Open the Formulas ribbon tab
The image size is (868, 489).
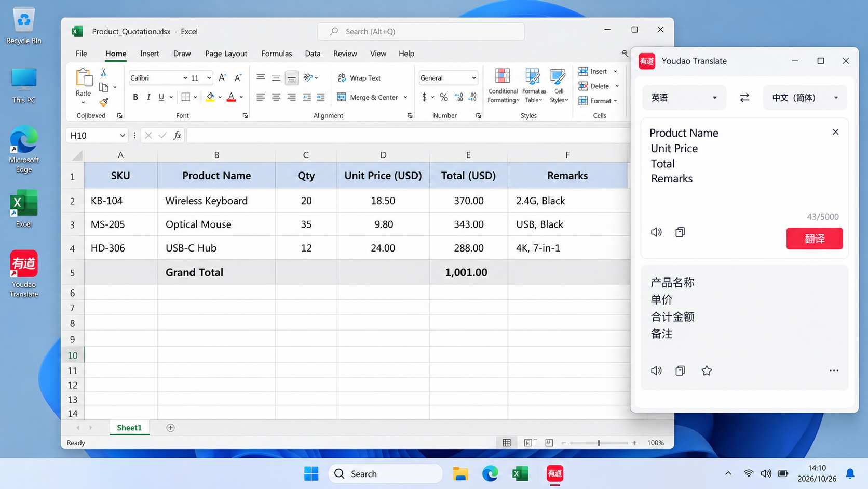[276, 54]
